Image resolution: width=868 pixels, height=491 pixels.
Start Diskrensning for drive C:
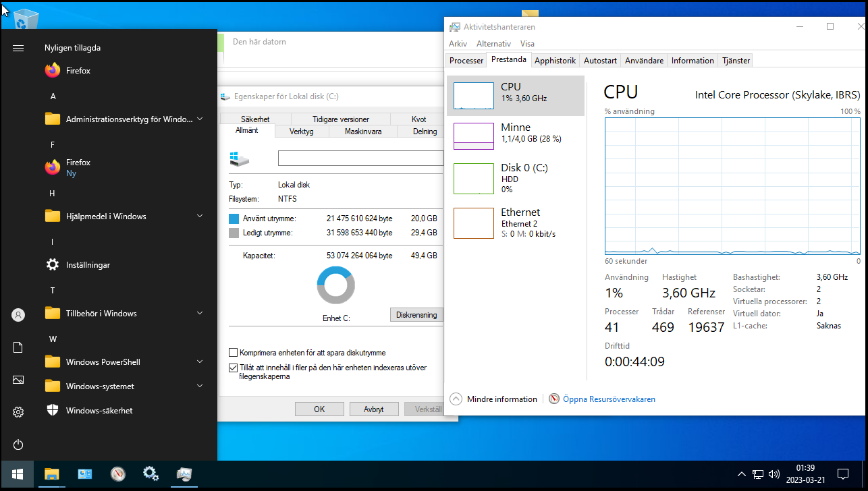click(416, 314)
